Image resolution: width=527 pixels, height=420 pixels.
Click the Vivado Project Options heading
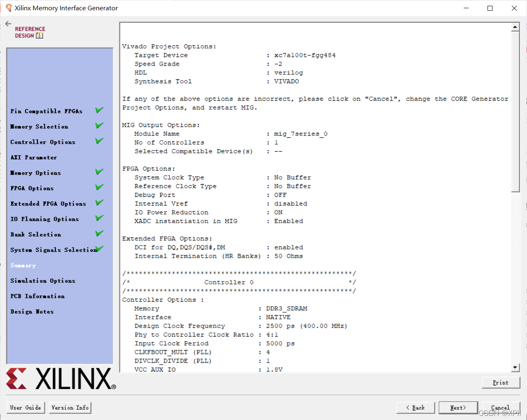[169, 46]
